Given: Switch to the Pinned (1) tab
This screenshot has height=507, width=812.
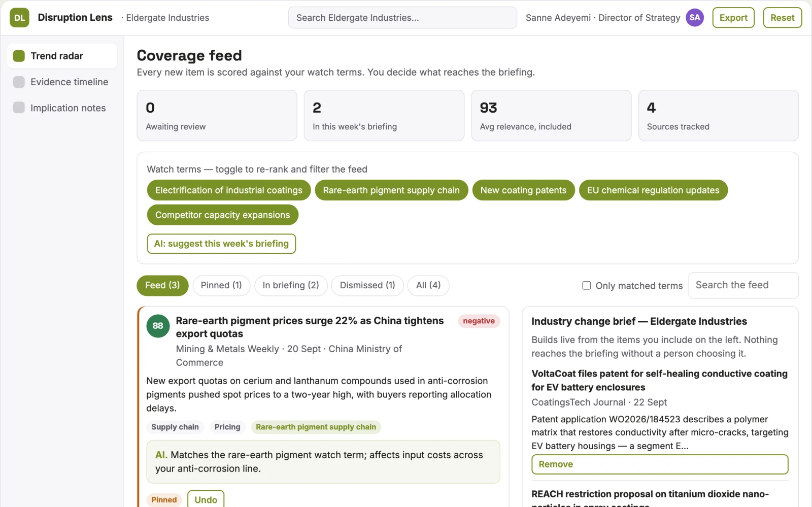Looking at the screenshot, I should [221, 285].
